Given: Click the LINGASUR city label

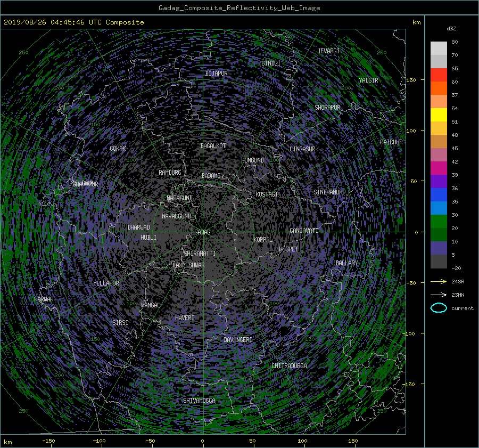Looking at the screenshot, I should (302, 149).
